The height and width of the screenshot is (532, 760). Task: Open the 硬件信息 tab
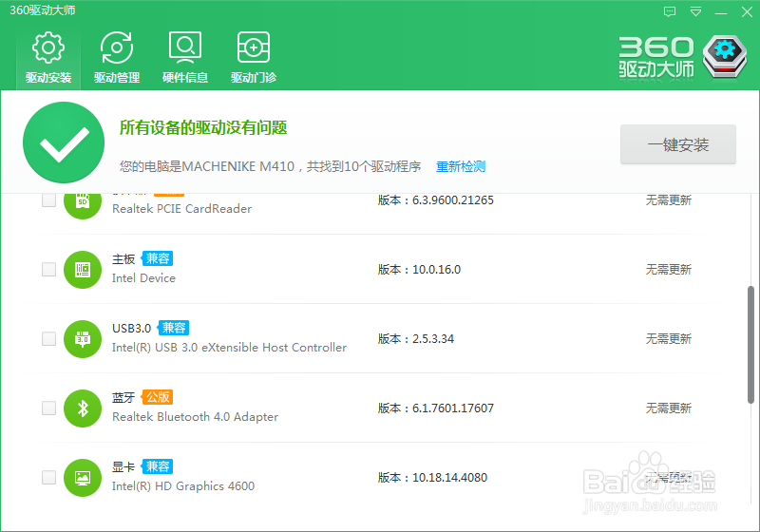tap(185, 58)
